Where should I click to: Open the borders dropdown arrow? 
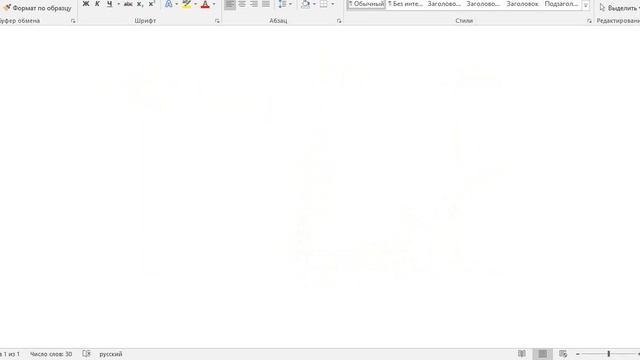coord(333,4)
